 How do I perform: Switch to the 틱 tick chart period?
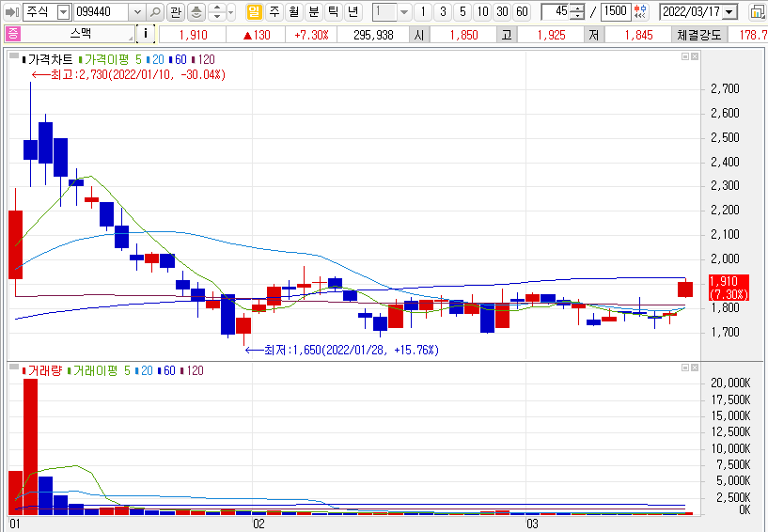(x=333, y=12)
